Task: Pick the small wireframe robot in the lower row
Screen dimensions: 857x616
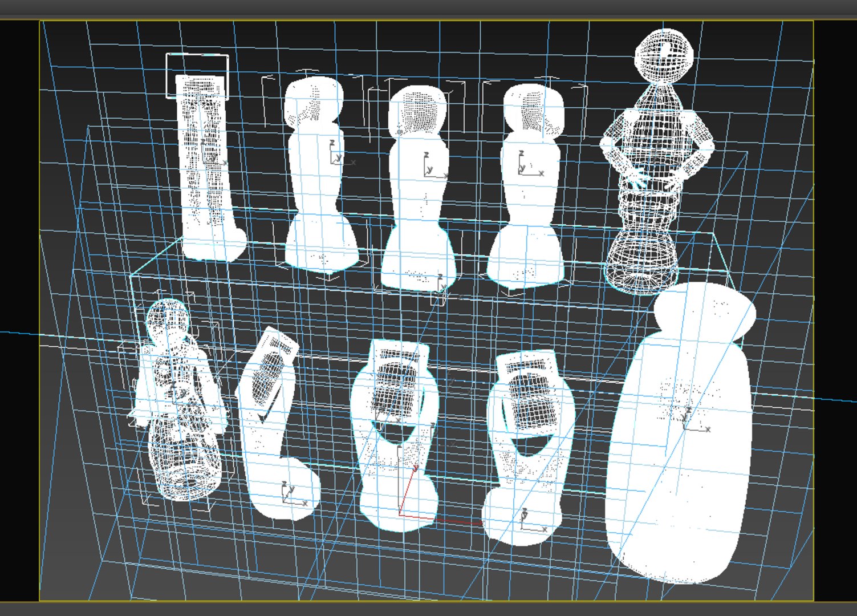Action: (178, 399)
